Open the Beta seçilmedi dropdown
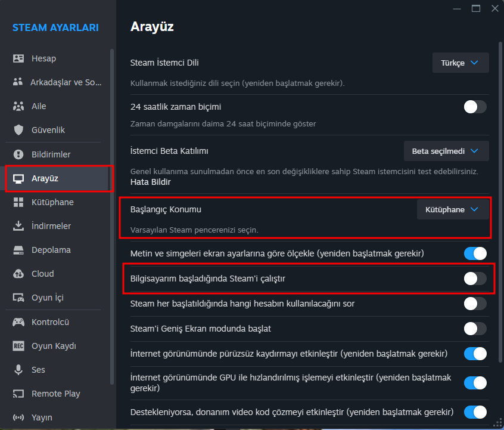Viewport: 504px width, 430px height. point(446,151)
